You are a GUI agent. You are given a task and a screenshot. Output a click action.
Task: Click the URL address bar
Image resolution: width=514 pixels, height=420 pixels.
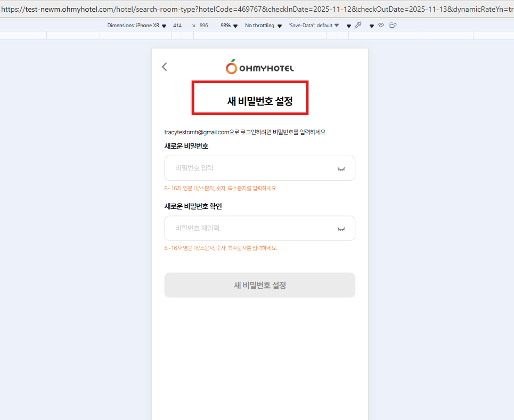pos(257,9)
